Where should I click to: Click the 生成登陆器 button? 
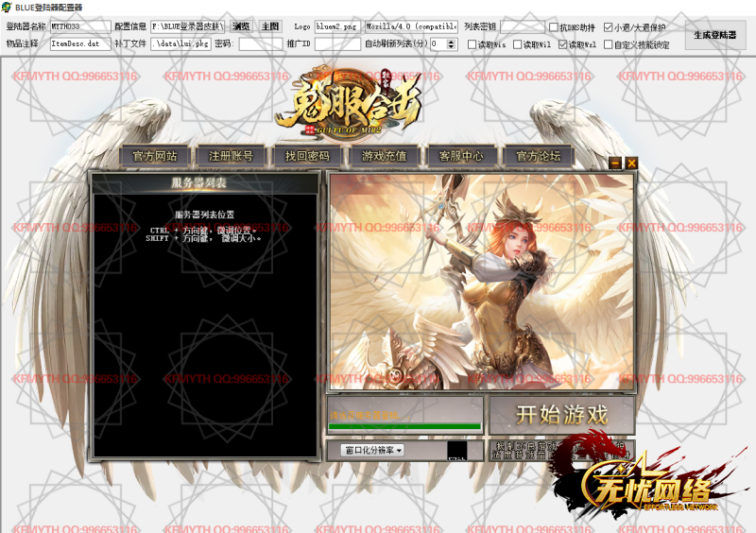coord(715,35)
